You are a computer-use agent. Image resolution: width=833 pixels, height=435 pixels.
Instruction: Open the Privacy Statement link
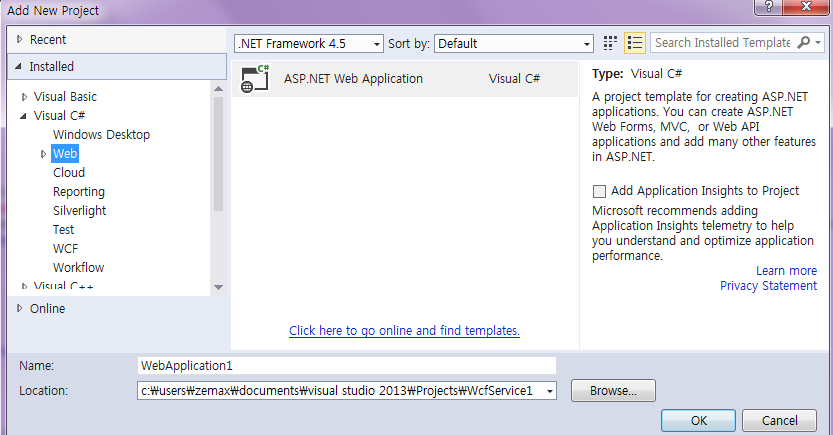pyautogui.click(x=768, y=286)
